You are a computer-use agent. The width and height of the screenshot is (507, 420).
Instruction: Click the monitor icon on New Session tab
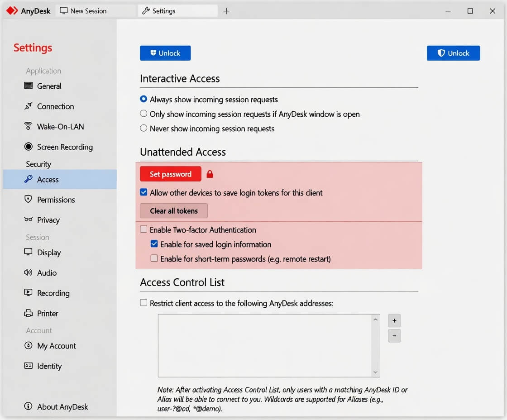64,11
